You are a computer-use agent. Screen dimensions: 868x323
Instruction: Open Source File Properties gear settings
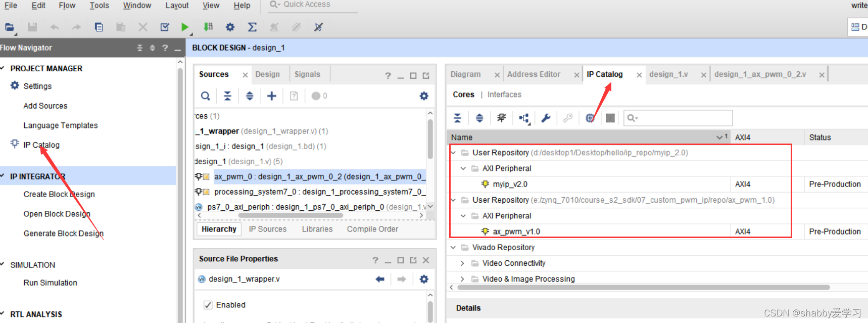[x=424, y=279]
